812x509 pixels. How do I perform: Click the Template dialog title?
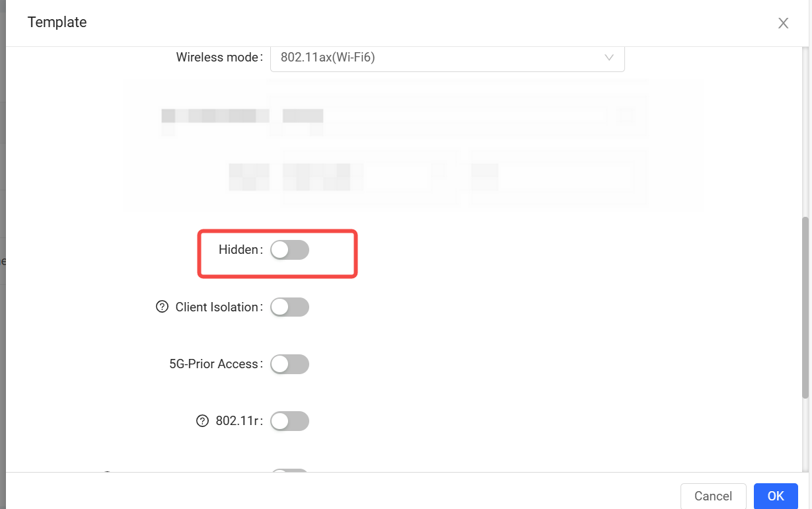point(57,22)
